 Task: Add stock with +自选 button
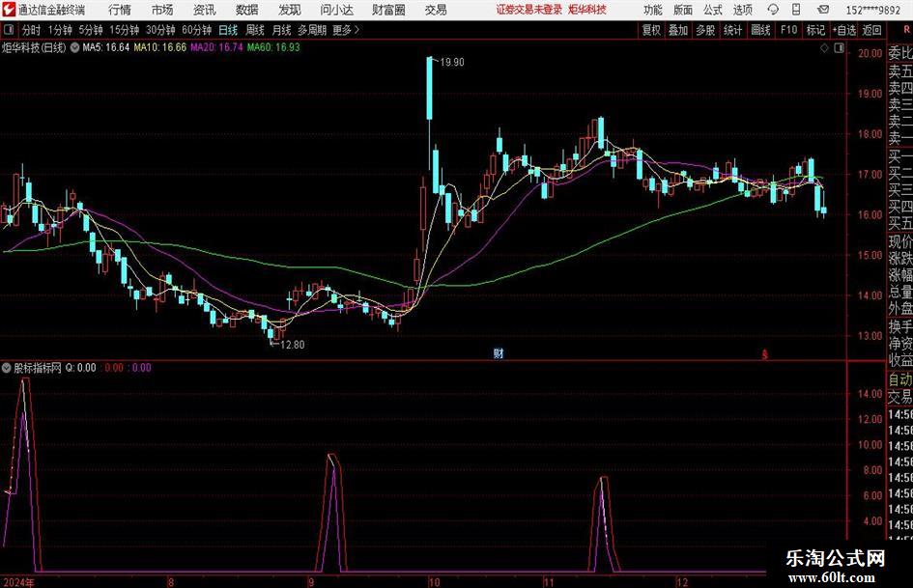tap(844, 30)
